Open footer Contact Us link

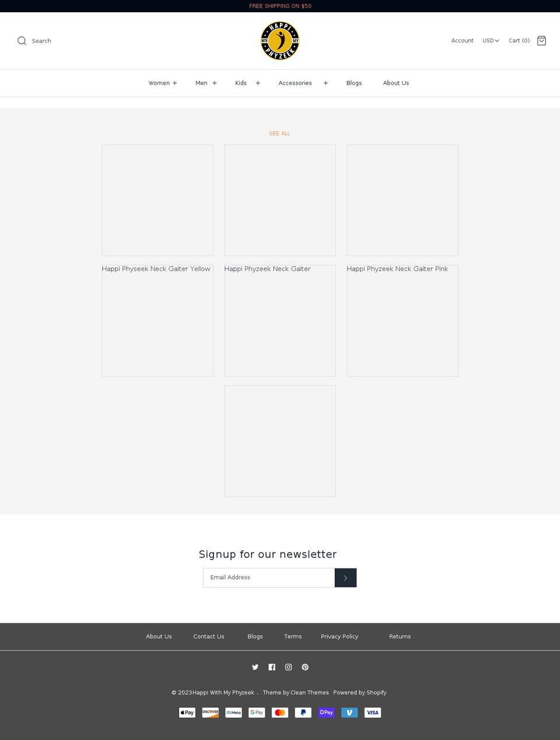[209, 637]
